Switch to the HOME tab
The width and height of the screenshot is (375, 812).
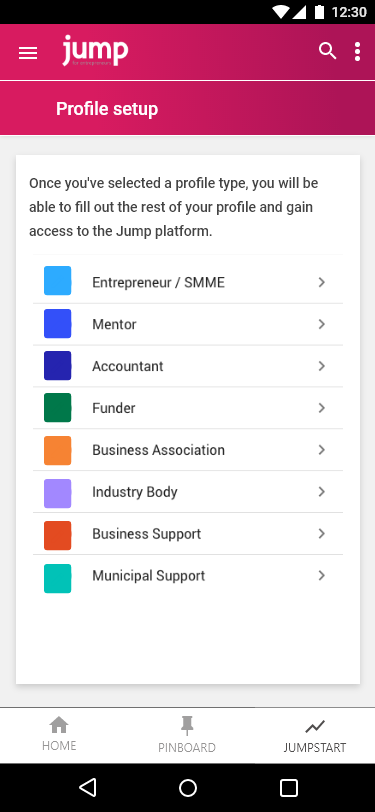[59, 735]
